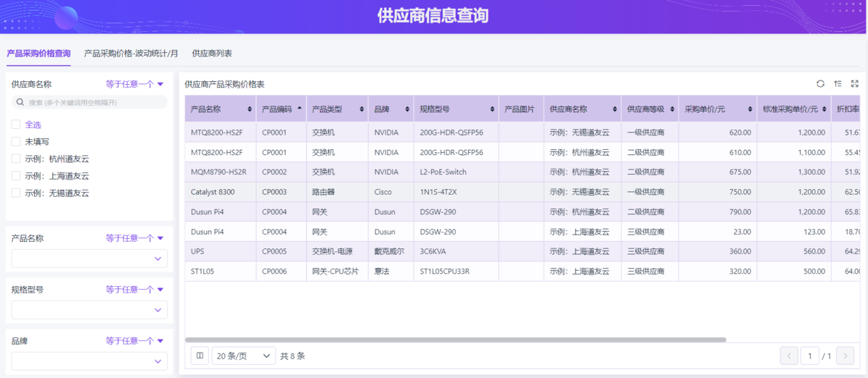The width and height of the screenshot is (868, 378).
Task: Click the table's horizontal scrollbar
Action: (456, 339)
